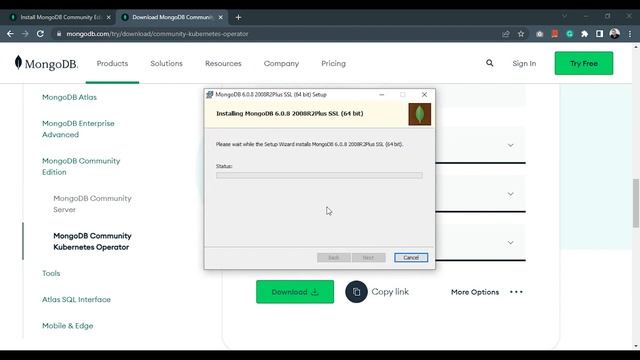Screen dimensions: 640x360
Task: Select MongoDB Community Kubernetes Operator item
Action: tap(92, 242)
